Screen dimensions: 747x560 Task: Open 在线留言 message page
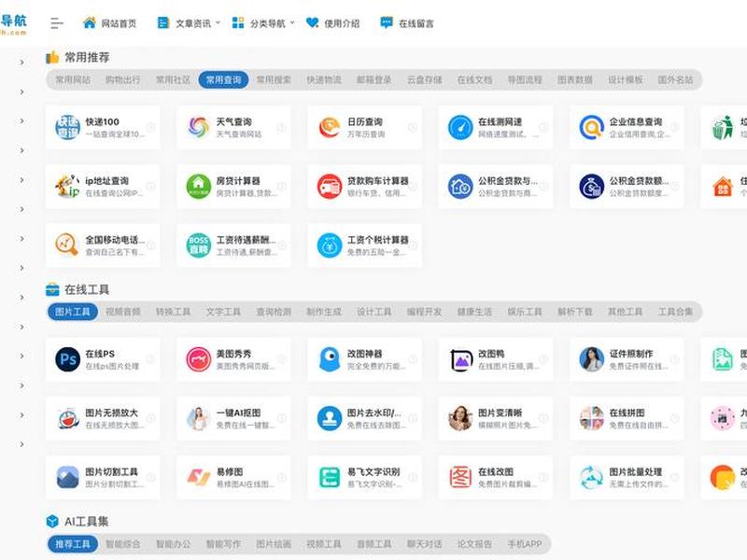(x=407, y=22)
